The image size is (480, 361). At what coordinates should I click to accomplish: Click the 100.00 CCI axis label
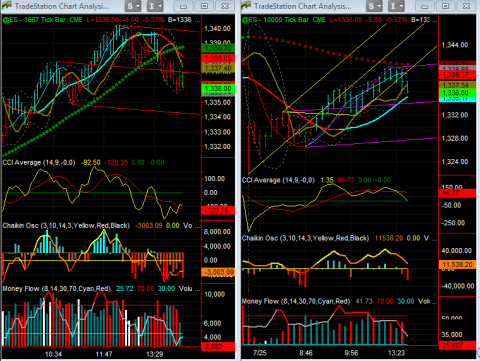215,179
